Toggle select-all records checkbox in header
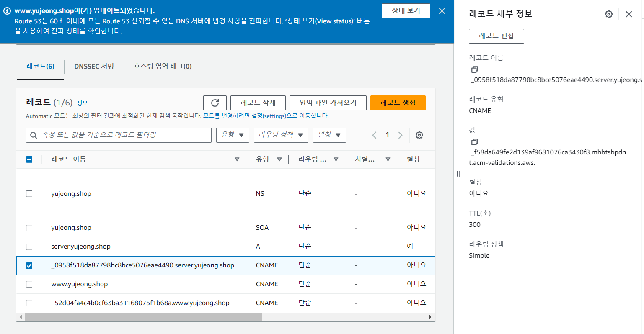 point(29,159)
